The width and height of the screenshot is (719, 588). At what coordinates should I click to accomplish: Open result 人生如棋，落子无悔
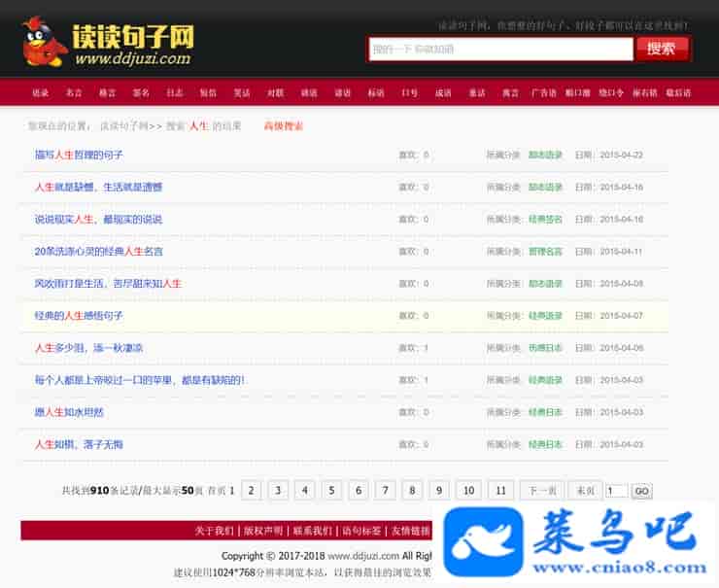(x=79, y=444)
